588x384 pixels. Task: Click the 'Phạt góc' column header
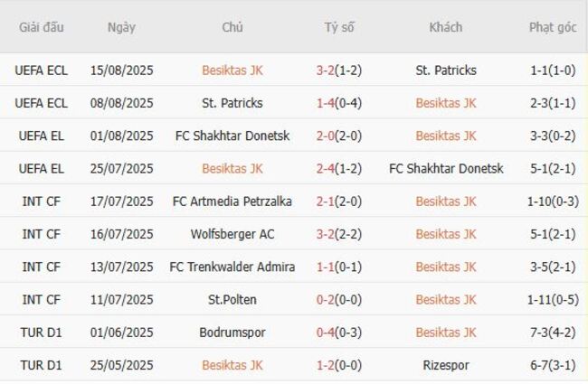coord(553,27)
